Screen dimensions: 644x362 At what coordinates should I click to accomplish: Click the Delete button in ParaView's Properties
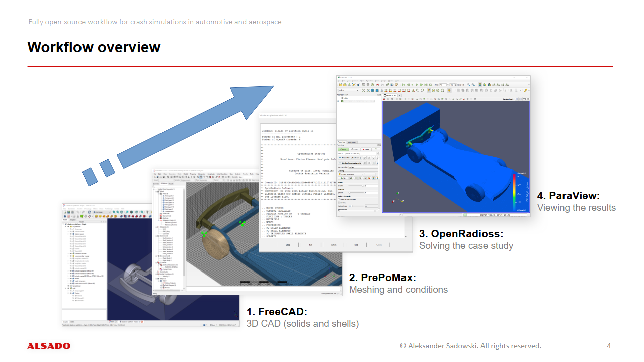[x=366, y=149]
